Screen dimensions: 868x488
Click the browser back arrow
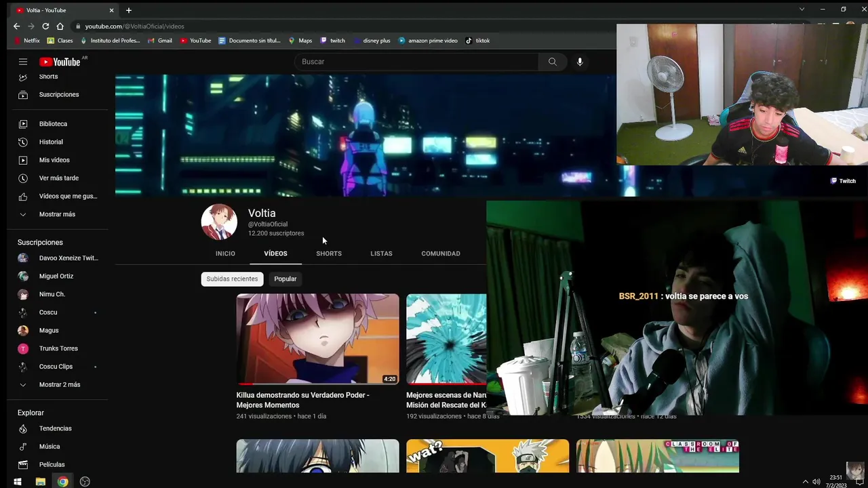[16, 26]
